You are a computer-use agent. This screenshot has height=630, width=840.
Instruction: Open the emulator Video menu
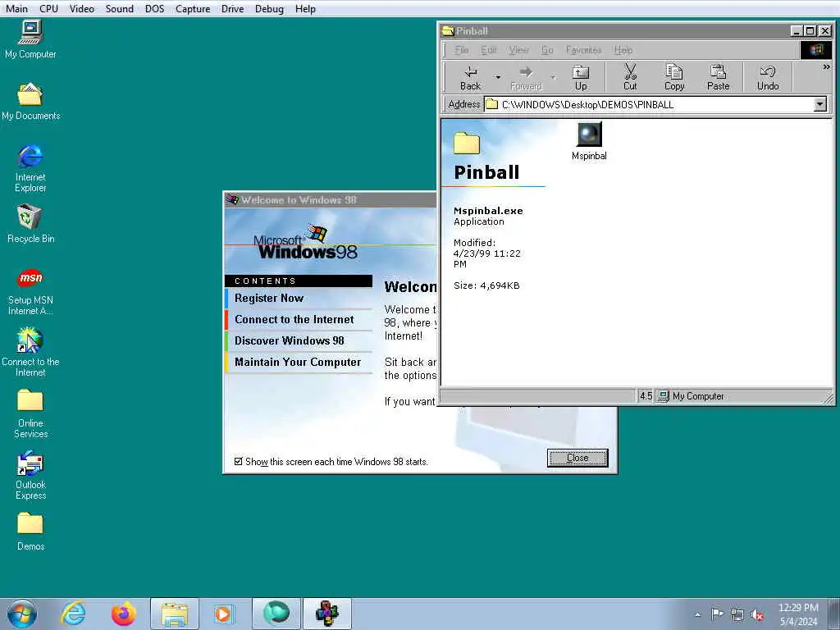(81, 8)
